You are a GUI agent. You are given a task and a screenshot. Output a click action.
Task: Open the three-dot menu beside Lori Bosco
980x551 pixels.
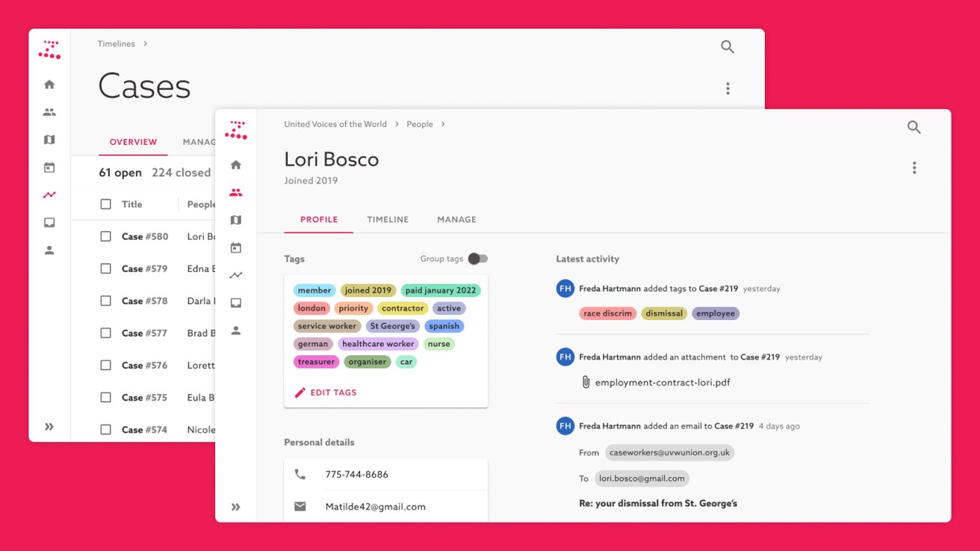click(914, 168)
